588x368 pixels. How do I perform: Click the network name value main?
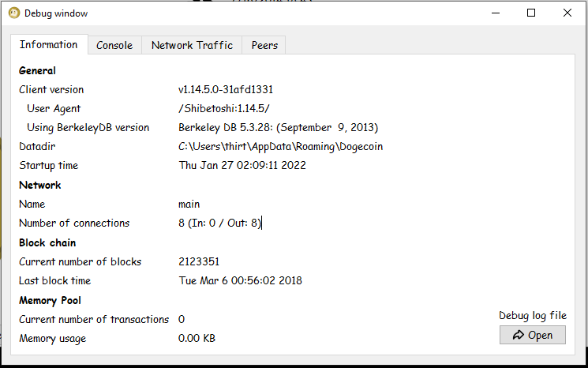tap(189, 204)
